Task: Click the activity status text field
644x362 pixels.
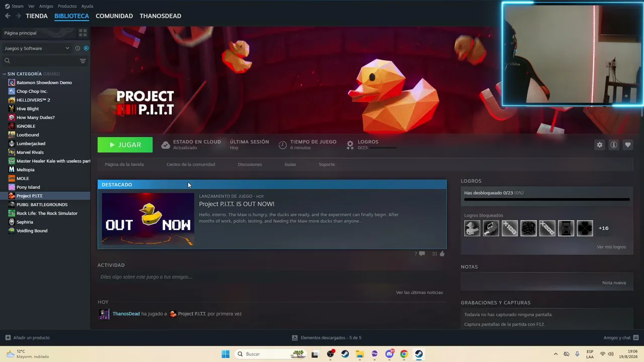Action: coord(272,277)
